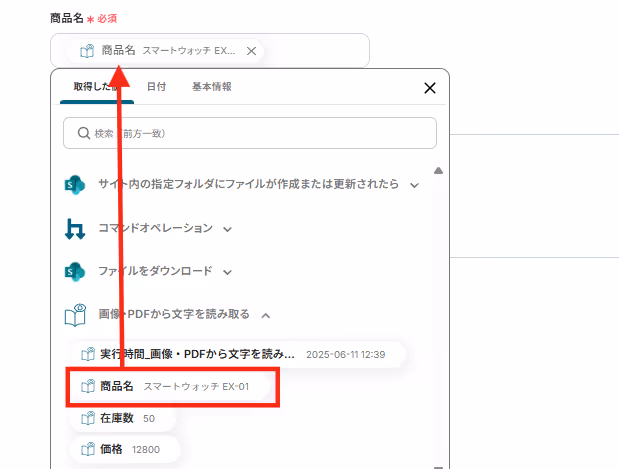Collapse the 画像・PDFから文字を読み取る section
The width and height of the screenshot is (619, 469).
point(266,315)
